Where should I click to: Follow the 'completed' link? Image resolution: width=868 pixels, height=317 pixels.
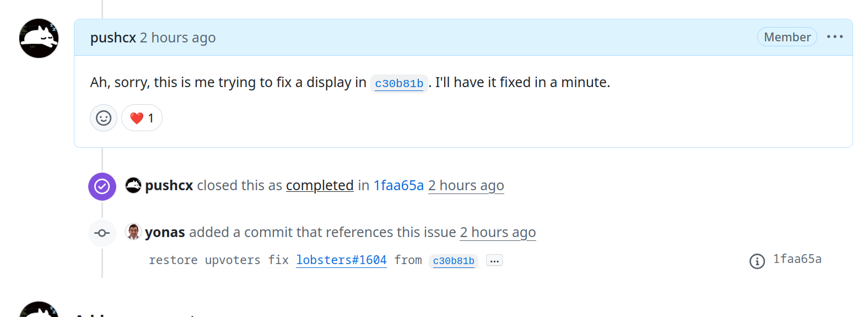coord(320,185)
